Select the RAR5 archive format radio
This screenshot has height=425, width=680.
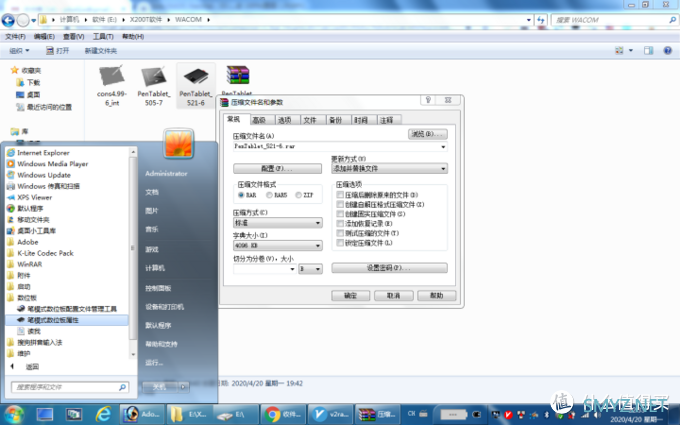[x=269, y=195]
